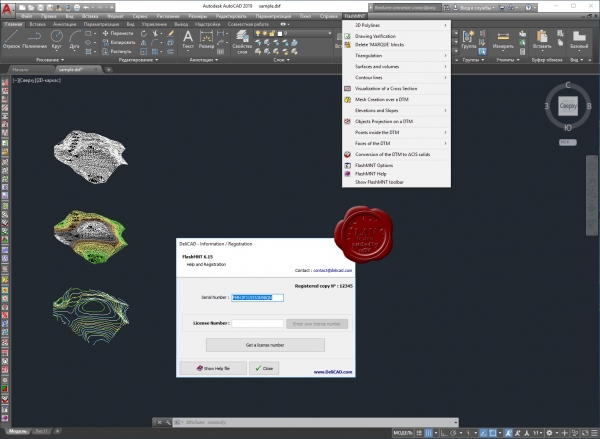Click the Mesh Creation over a DTM icon
Image resolution: width=600 pixels, height=439 pixels.
347,100
